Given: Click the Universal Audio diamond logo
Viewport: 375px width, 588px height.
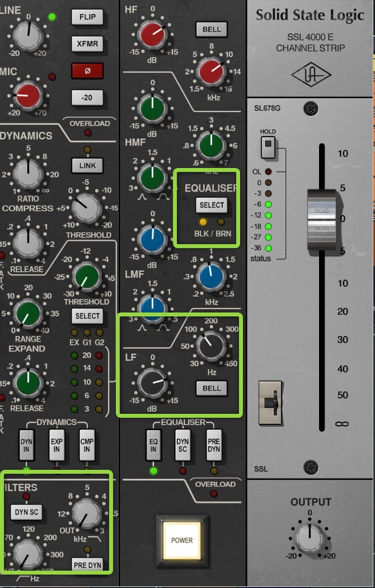Looking at the screenshot, I should (311, 75).
